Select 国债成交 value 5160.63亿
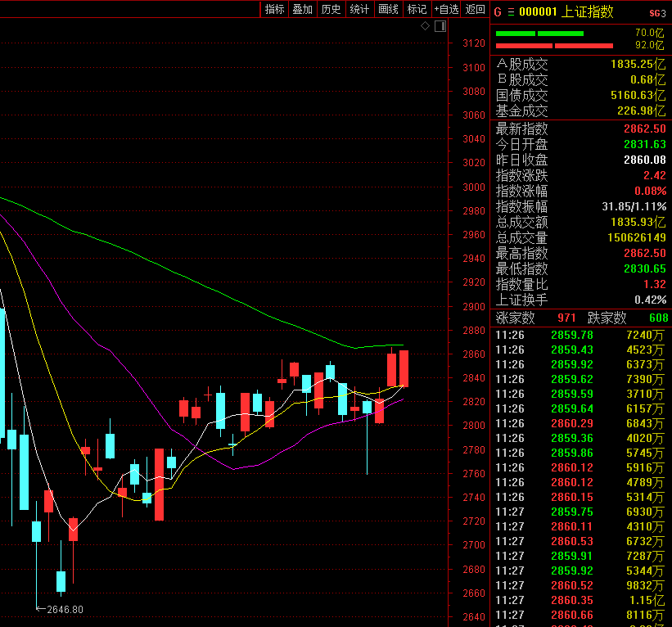Screen dimensions: 672x627 [x=638, y=95]
